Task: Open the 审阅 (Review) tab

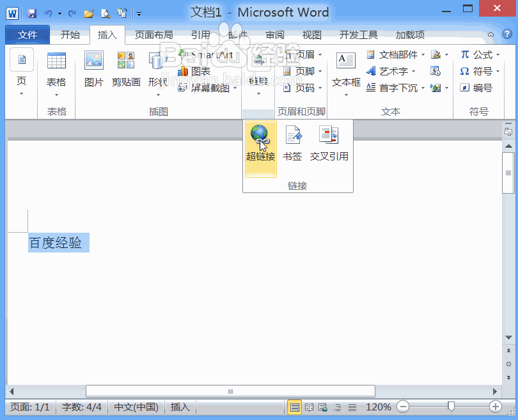Action: pyautogui.click(x=275, y=35)
